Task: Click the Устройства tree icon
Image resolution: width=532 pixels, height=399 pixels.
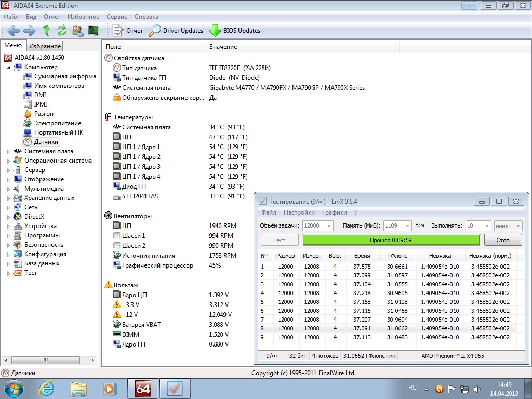Action: pos(18,226)
